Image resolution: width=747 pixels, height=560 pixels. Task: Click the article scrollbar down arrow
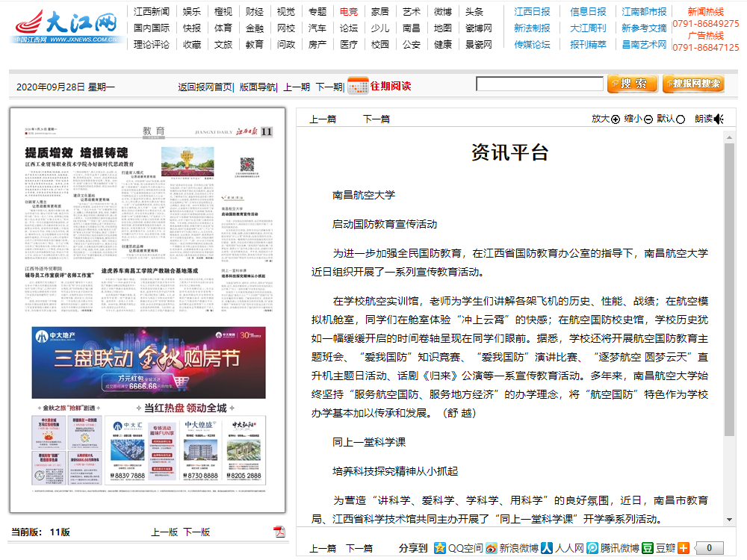[730, 519]
